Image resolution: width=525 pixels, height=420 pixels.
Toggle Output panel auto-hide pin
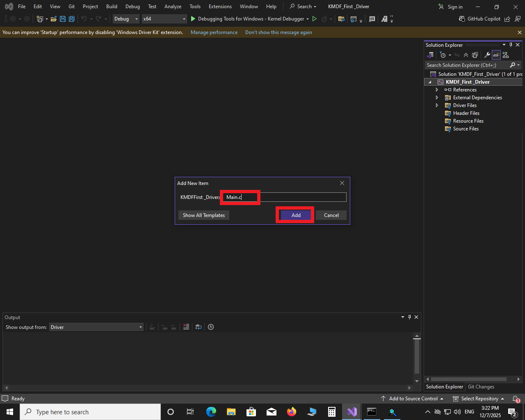coord(409,317)
